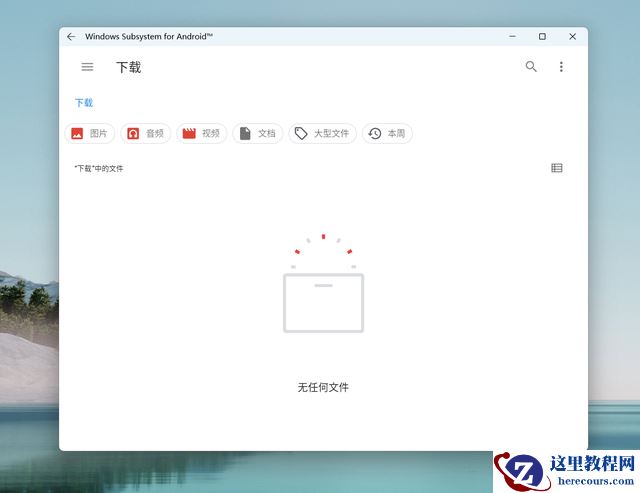Filter by 本周 this week chip
Viewport: 640px width, 493px height.
click(387, 133)
